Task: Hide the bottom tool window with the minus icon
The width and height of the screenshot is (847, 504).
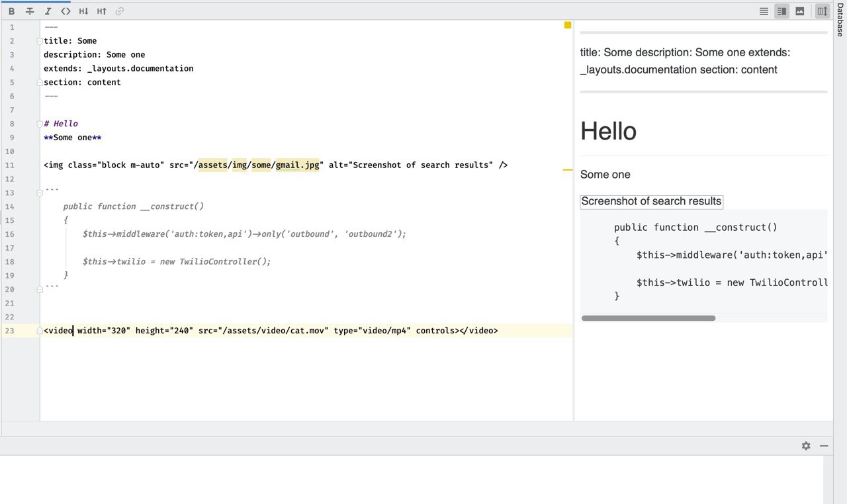Action: point(824,446)
